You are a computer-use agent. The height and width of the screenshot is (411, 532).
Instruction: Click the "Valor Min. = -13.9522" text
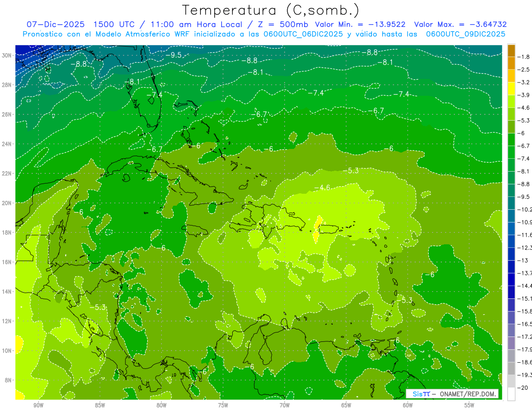click(x=360, y=24)
